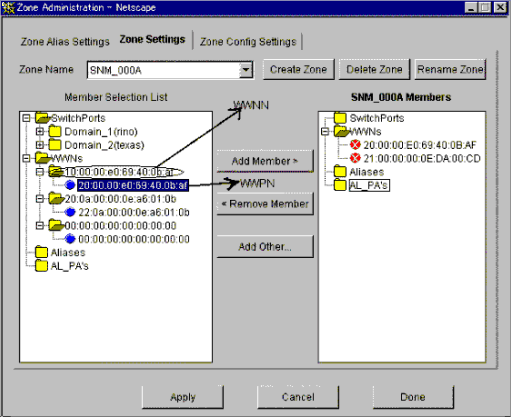Click the blue port icon beside 00:00:00:00:00:00:00:00 child

[70, 239]
